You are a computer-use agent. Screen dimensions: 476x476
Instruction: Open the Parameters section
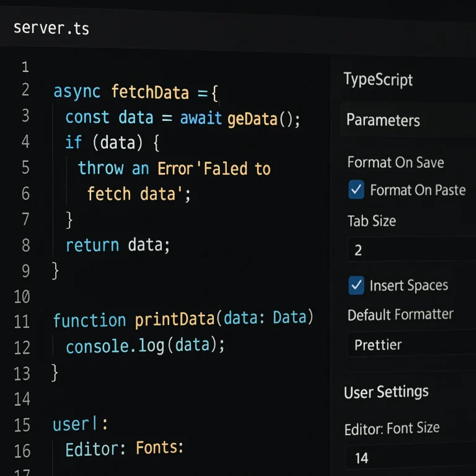383,120
